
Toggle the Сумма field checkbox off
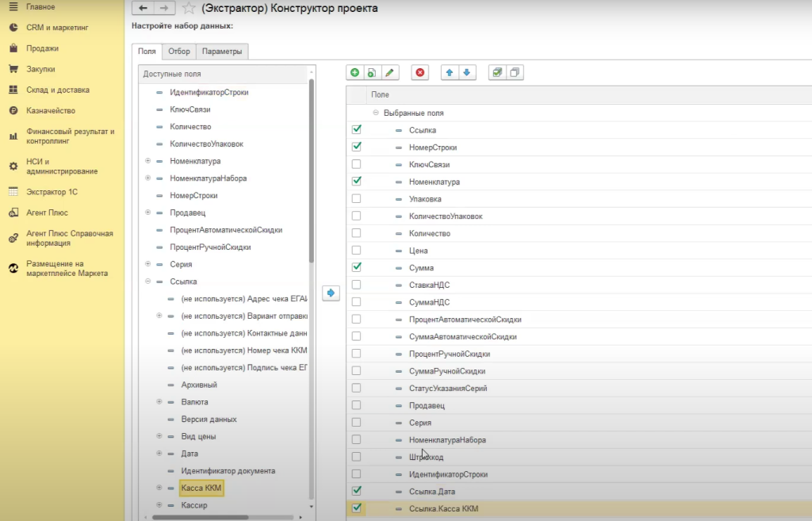pos(356,267)
